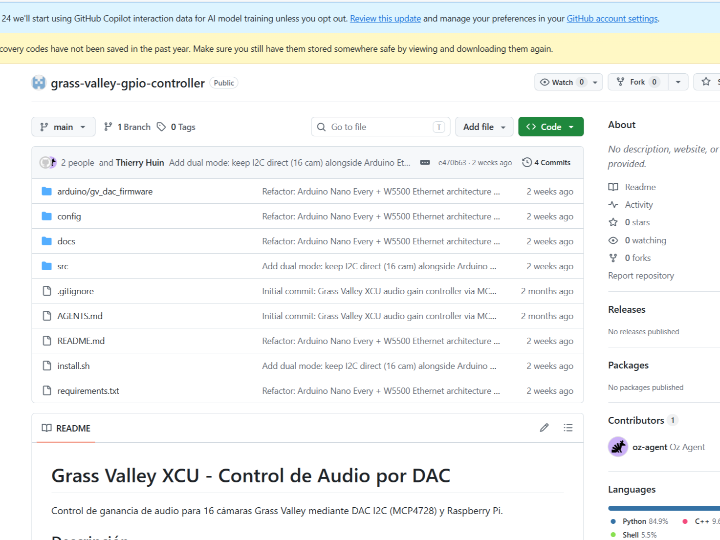Image resolution: width=720 pixels, height=540 pixels.
Task: Expand the main branch selector dropdown
Action: click(x=63, y=127)
